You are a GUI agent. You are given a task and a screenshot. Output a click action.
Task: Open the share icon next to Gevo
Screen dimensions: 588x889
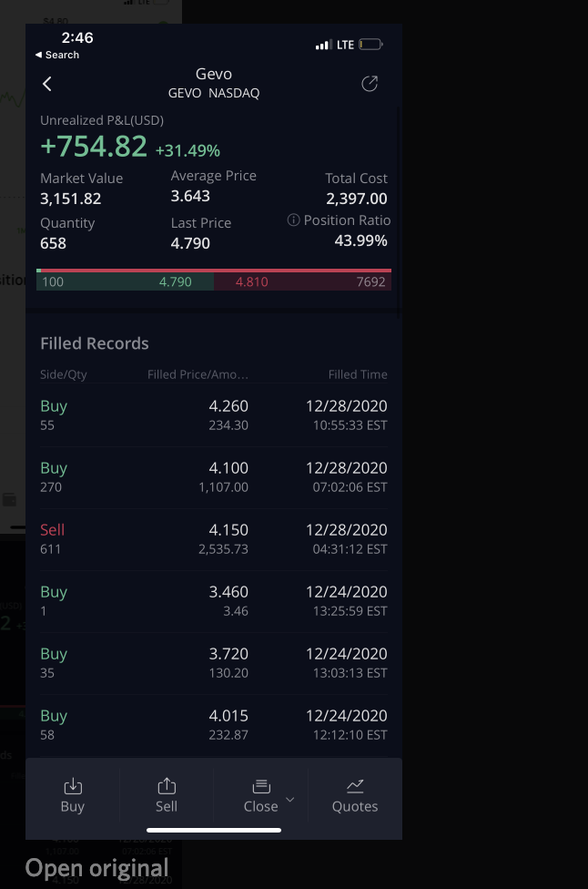click(370, 84)
